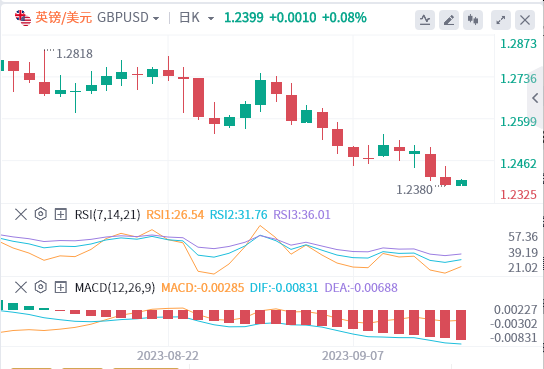Expand the MACD panel with plus icon
This screenshot has height=369, width=544.
[x=61, y=287]
